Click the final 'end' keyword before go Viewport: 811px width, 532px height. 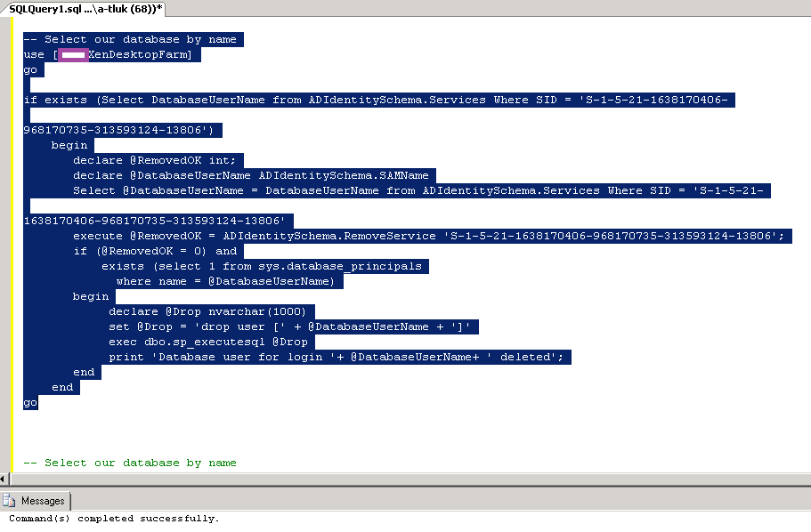click(62, 387)
